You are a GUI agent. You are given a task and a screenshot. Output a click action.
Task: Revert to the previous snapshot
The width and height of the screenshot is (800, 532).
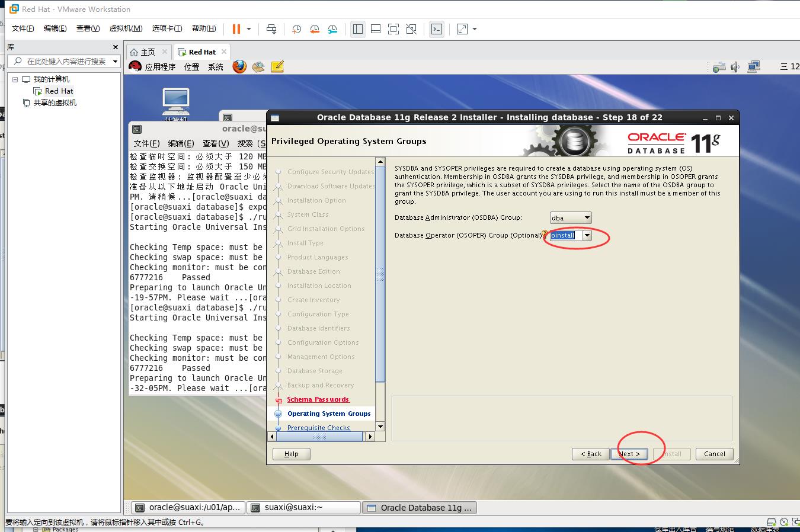[x=315, y=29]
